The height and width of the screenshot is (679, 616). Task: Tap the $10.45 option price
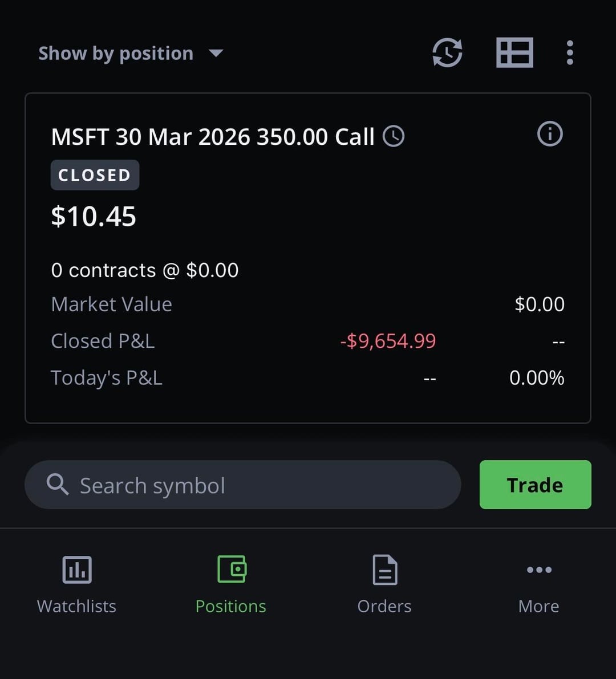tap(94, 217)
